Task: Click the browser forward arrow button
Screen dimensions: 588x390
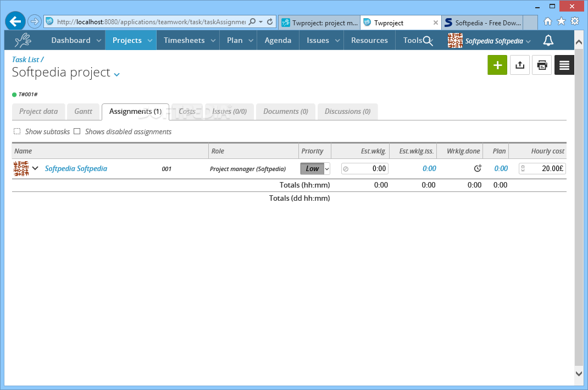Action: [x=35, y=21]
